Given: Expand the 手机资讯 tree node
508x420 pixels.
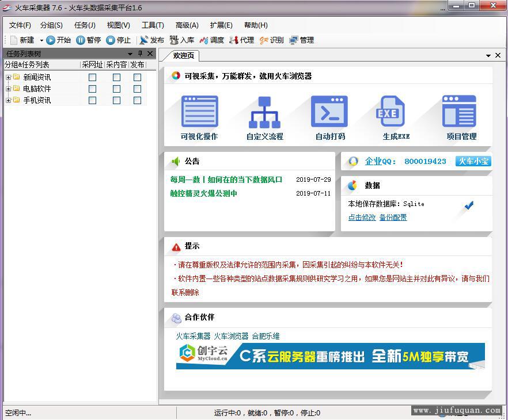Looking at the screenshot, I should coord(9,100).
